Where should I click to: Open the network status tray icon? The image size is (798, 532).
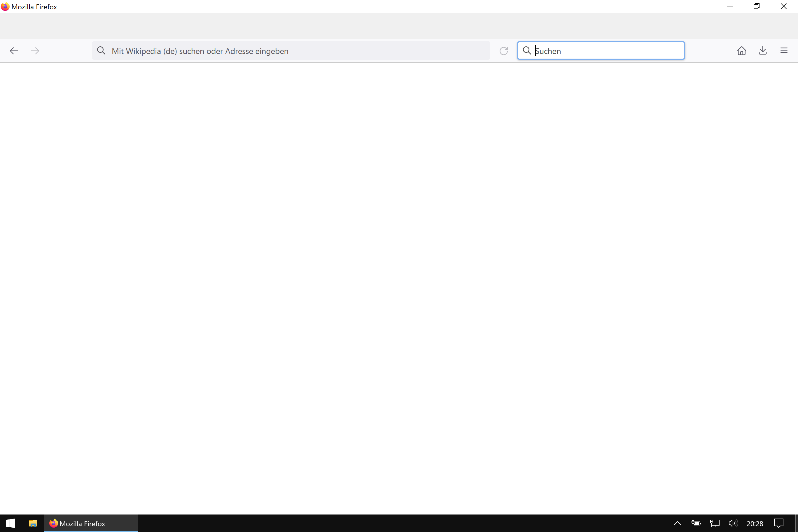[715, 523]
